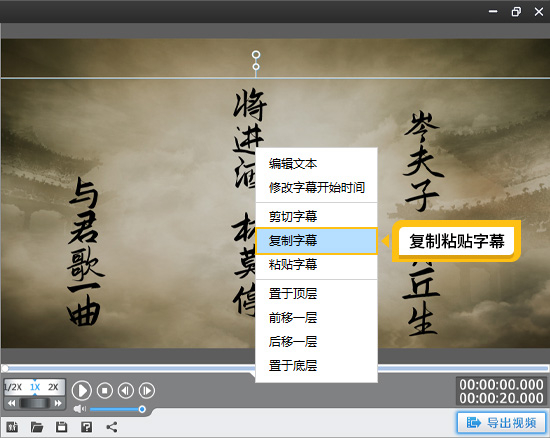The width and height of the screenshot is (550, 438).
Task: Click the rotation handle above subtitle
Action: tap(256, 55)
